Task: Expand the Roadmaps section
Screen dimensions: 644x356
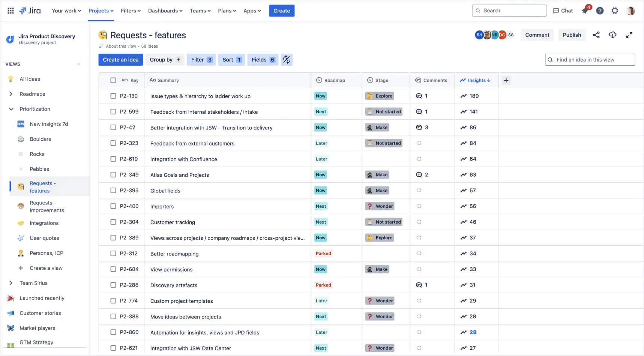Action: click(x=11, y=94)
